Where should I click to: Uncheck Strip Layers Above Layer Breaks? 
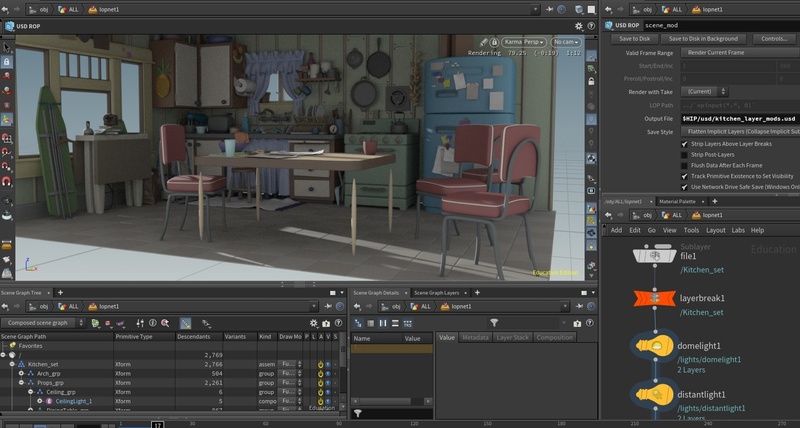coord(684,144)
